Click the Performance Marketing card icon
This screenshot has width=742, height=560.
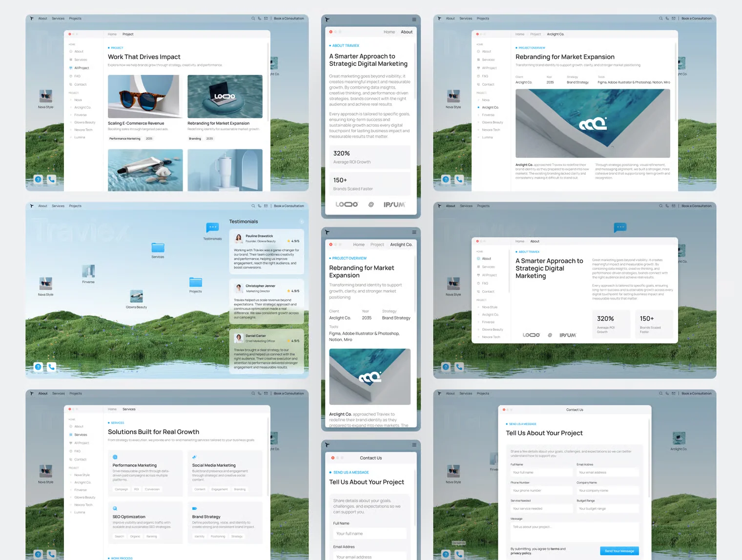click(x=115, y=457)
